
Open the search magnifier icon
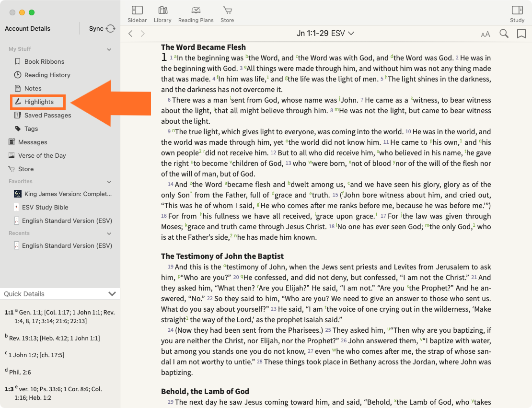504,34
